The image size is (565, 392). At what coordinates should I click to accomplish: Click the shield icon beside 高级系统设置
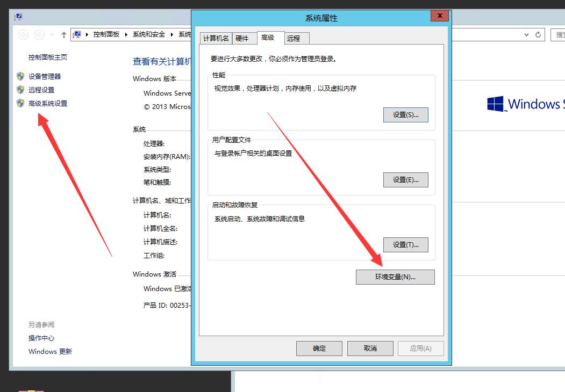(x=20, y=103)
